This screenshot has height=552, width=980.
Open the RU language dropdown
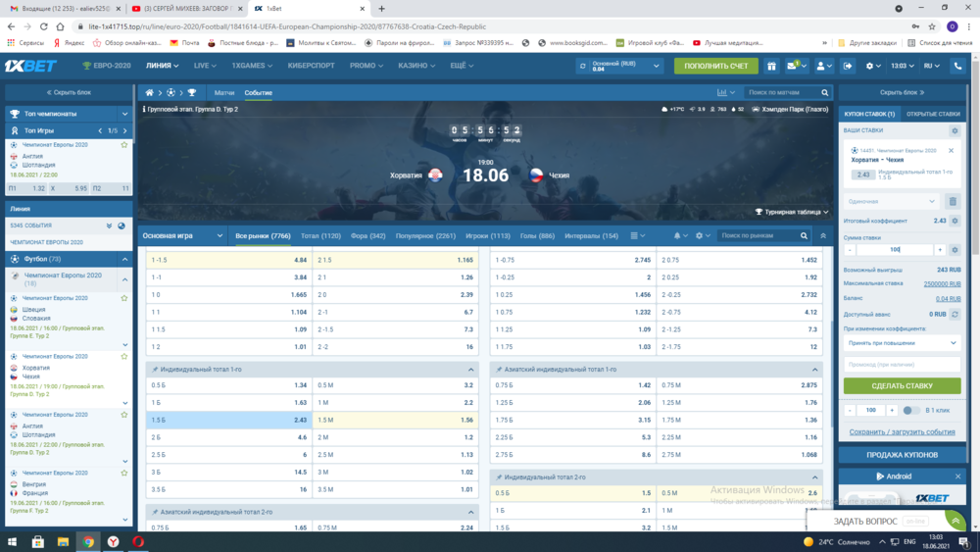coord(931,66)
